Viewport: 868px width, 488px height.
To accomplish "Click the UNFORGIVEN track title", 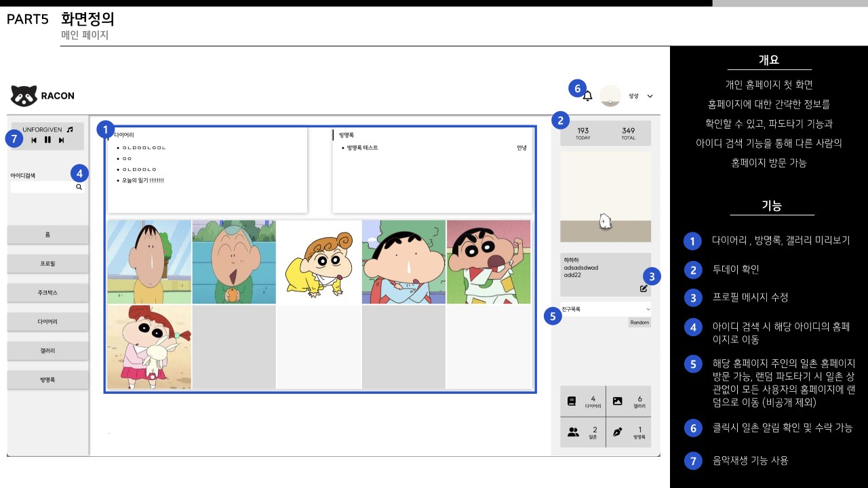I will pos(42,129).
